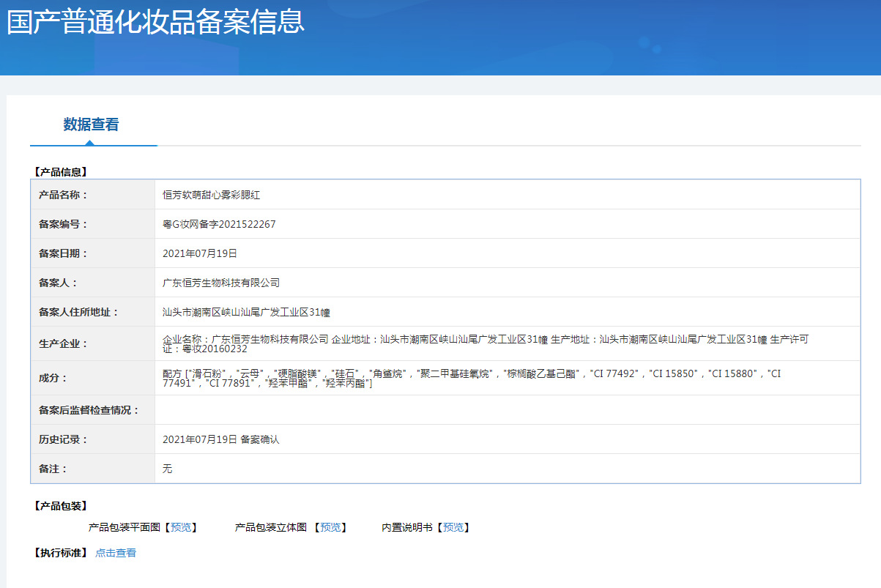Open 内置说明书 预览 link

pos(453,527)
